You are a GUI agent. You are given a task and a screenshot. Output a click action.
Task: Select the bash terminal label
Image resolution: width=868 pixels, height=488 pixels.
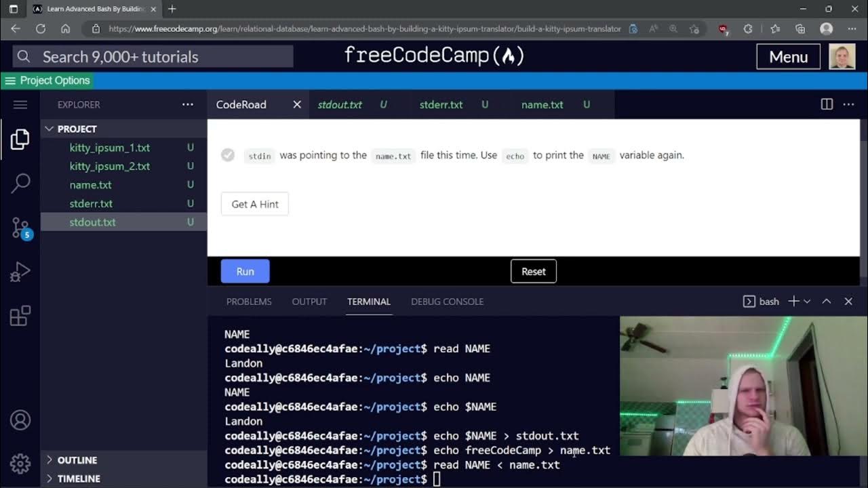coord(769,302)
